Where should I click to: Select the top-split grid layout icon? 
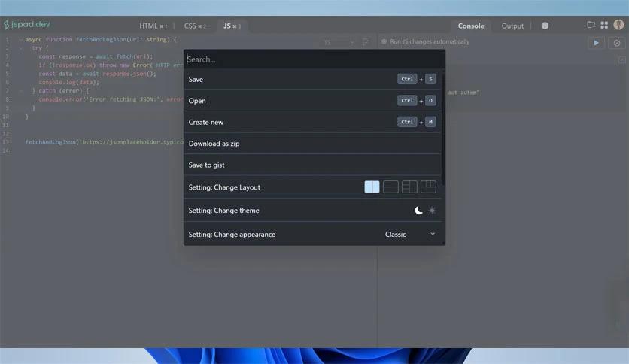[428, 187]
